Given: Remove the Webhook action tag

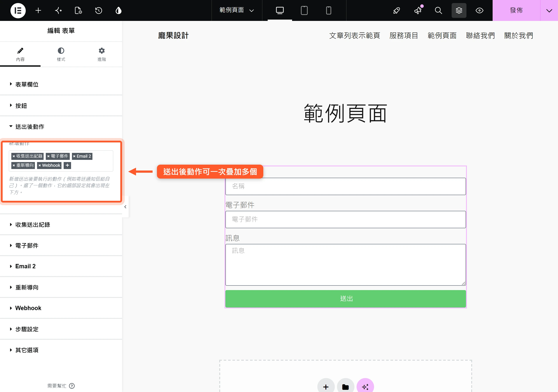Looking at the screenshot, I should point(40,165).
